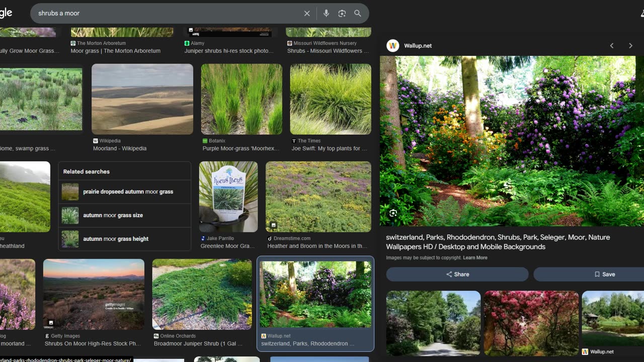
Task: Open the rhododendron wallpaper title link
Action: pyautogui.click(x=498, y=242)
